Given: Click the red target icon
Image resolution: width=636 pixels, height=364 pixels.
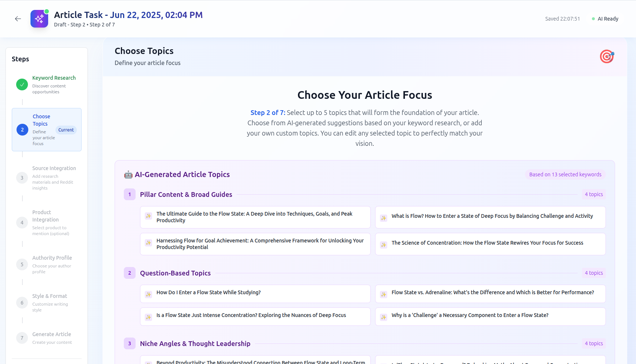Looking at the screenshot, I should 607,57.
